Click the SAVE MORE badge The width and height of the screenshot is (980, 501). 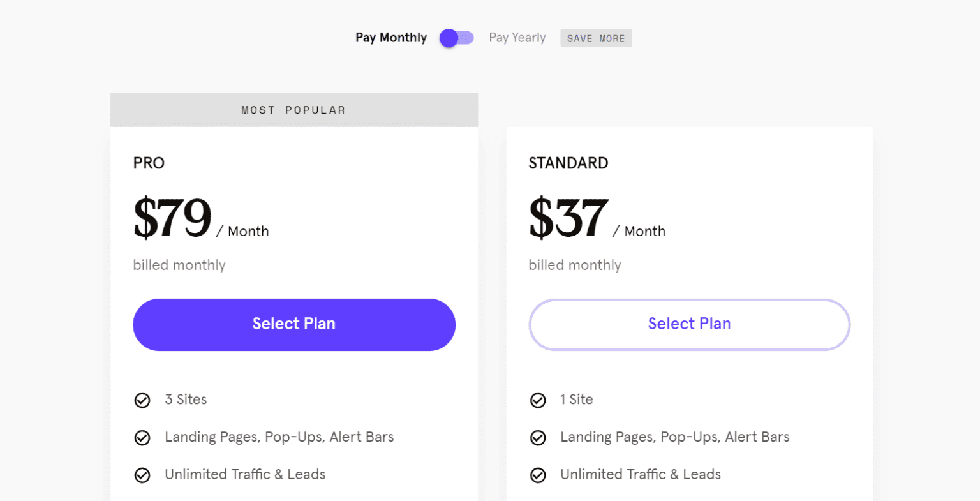click(x=595, y=38)
